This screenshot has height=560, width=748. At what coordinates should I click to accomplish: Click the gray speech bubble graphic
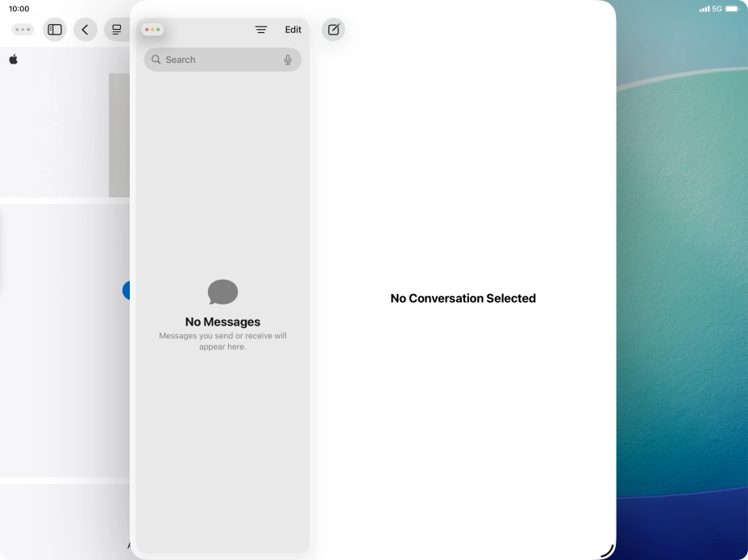[222, 292]
